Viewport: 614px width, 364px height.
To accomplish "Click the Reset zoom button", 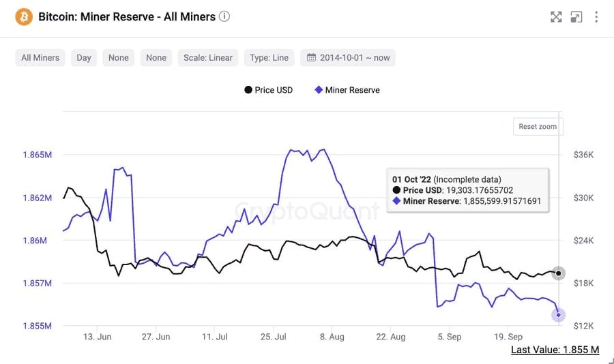I will point(538,127).
